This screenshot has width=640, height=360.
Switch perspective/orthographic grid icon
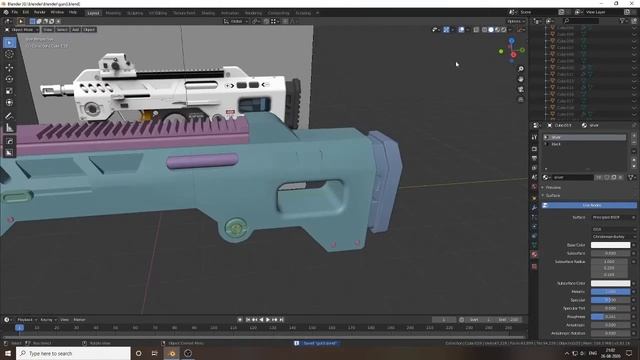(521, 99)
